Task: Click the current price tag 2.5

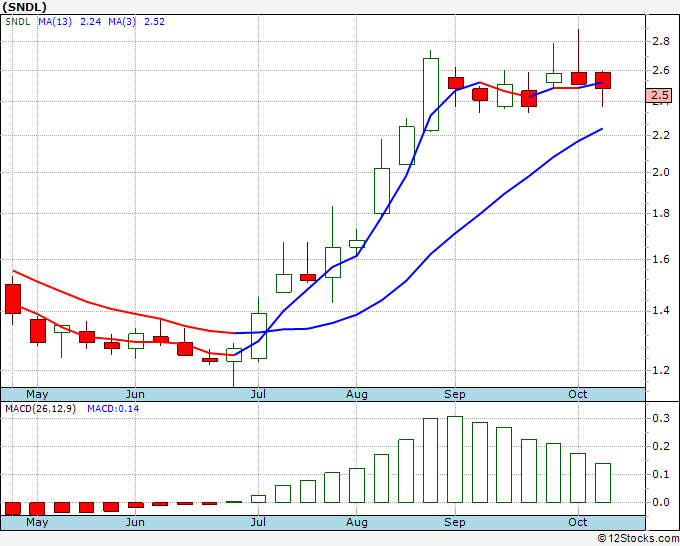Action: 659,96
